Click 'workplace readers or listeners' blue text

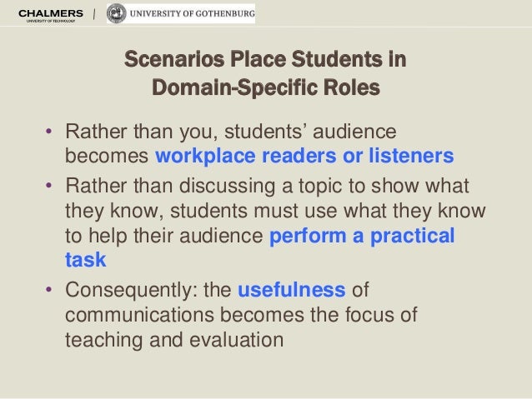click(304, 156)
